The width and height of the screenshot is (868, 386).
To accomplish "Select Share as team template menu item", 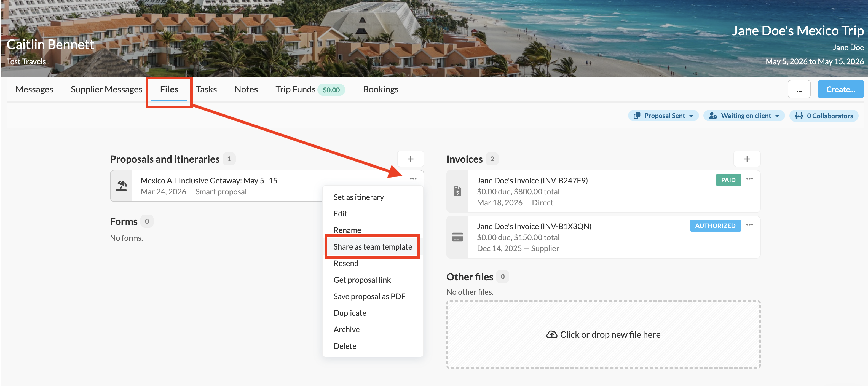I will pyautogui.click(x=372, y=246).
